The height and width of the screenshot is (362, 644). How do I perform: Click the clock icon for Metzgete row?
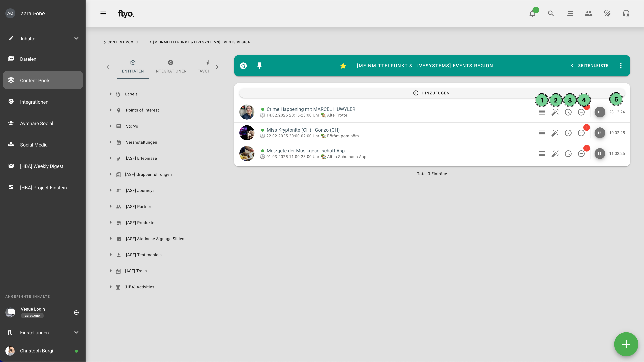tap(568, 154)
